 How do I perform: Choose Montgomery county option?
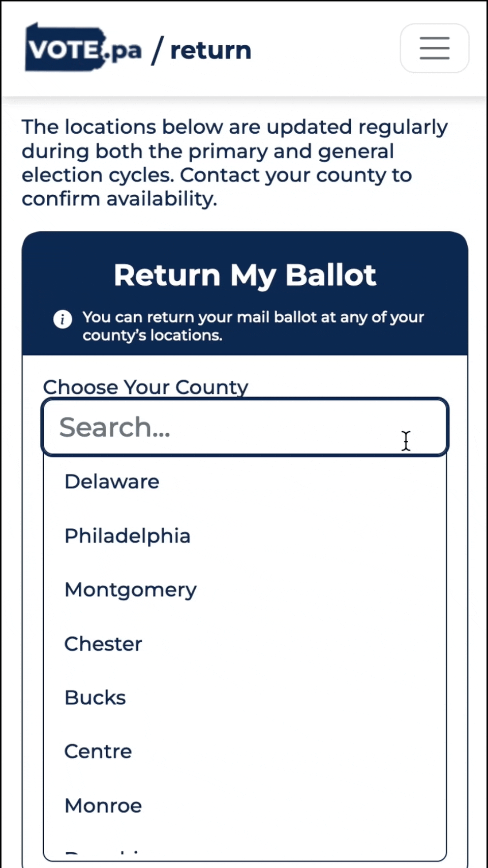click(245, 590)
